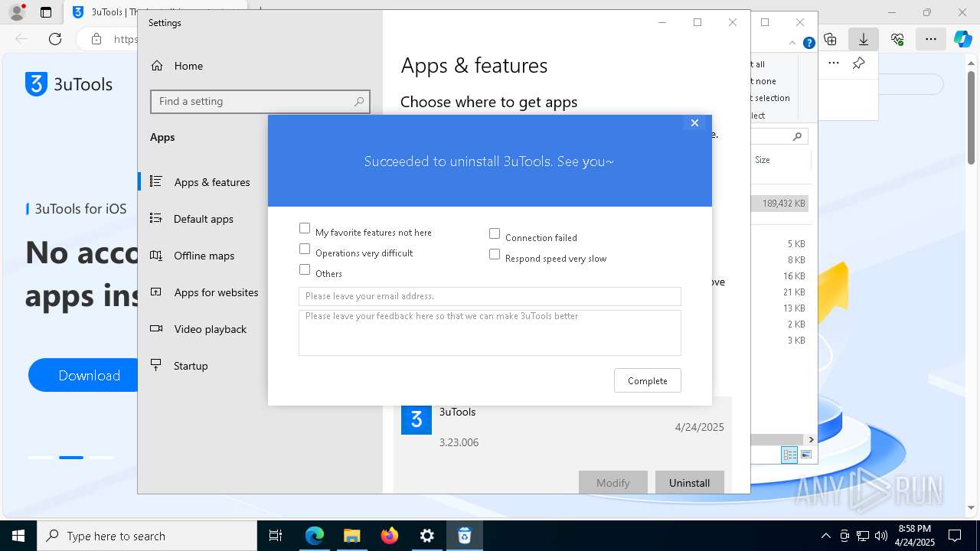The image size is (980, 551).
Task: Open Home in Settings sidebar
Action: pos(188,66)
